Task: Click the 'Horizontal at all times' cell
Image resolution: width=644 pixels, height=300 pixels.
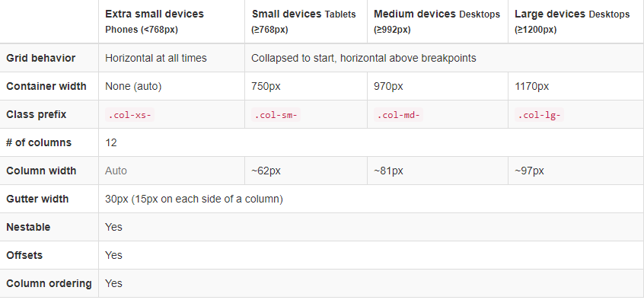Action: click(155, 59)
